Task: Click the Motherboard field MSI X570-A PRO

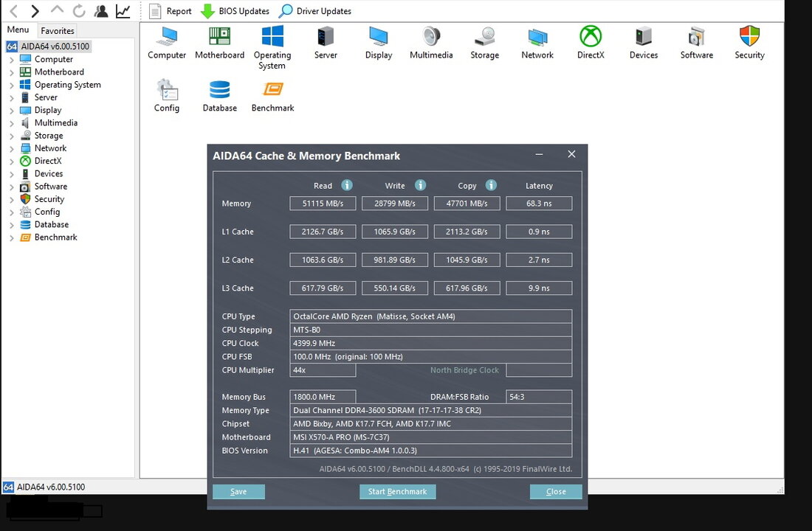Action: (431, 437)
